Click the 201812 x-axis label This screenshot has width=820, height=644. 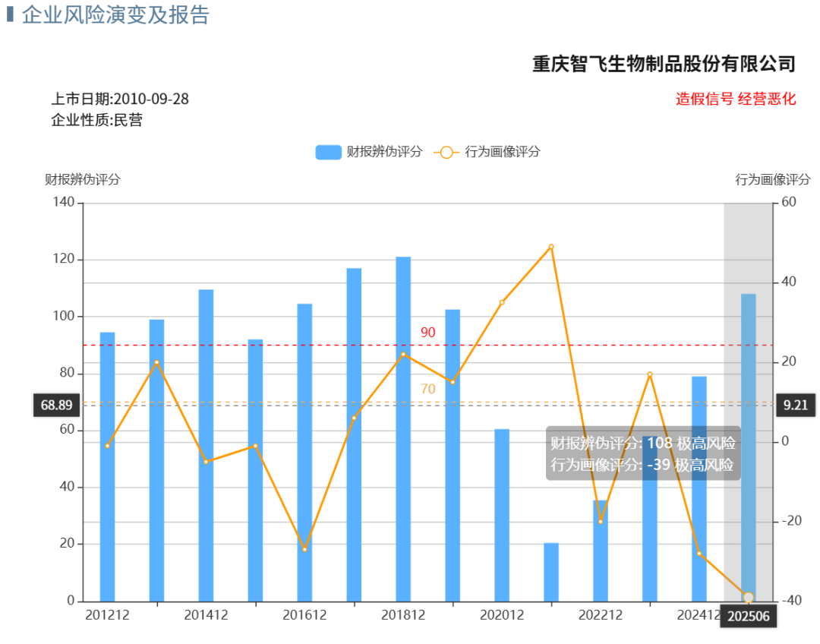pyautogui.click(x=403, y=614)
